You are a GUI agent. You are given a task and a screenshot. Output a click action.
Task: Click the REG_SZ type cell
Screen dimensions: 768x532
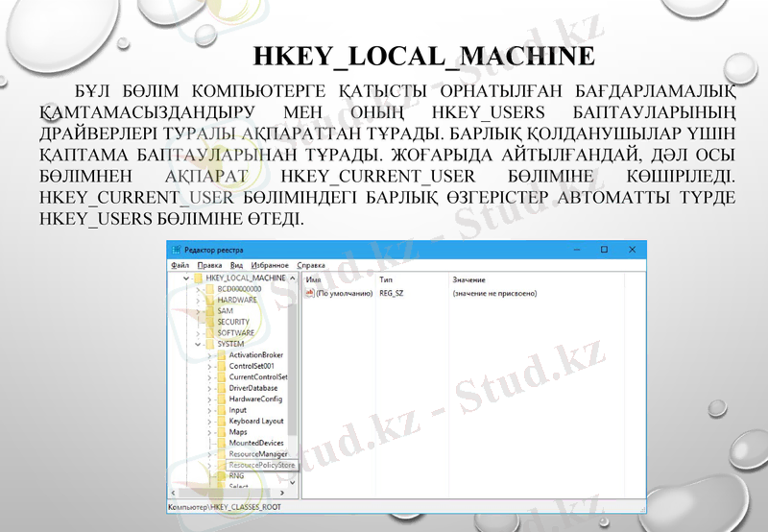(x=392, y=294)
